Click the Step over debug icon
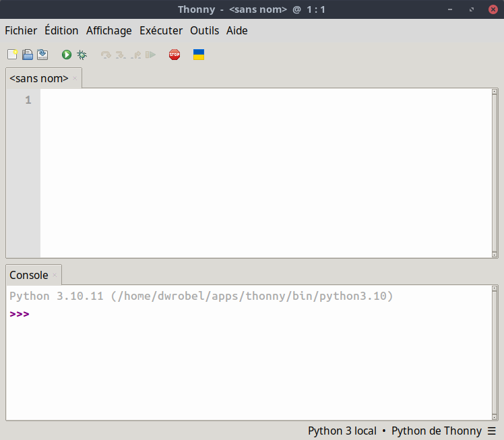This screenshot has width=504, height=440. [x=106, y=55]
